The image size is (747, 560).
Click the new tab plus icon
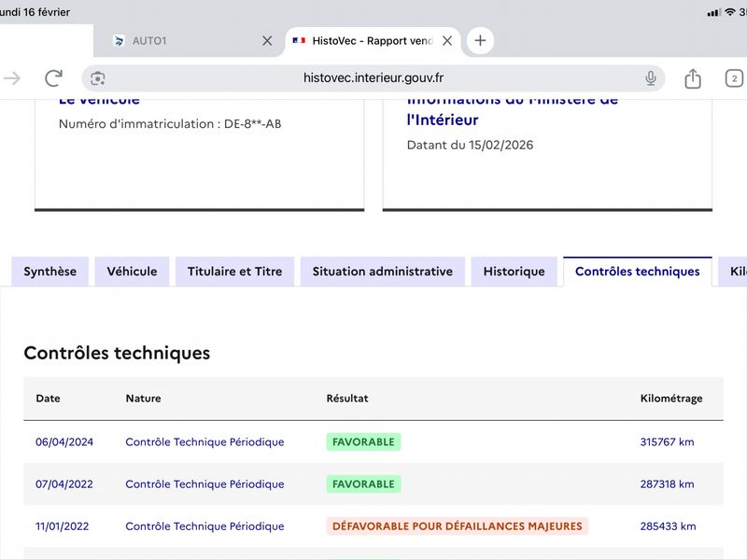480,41
